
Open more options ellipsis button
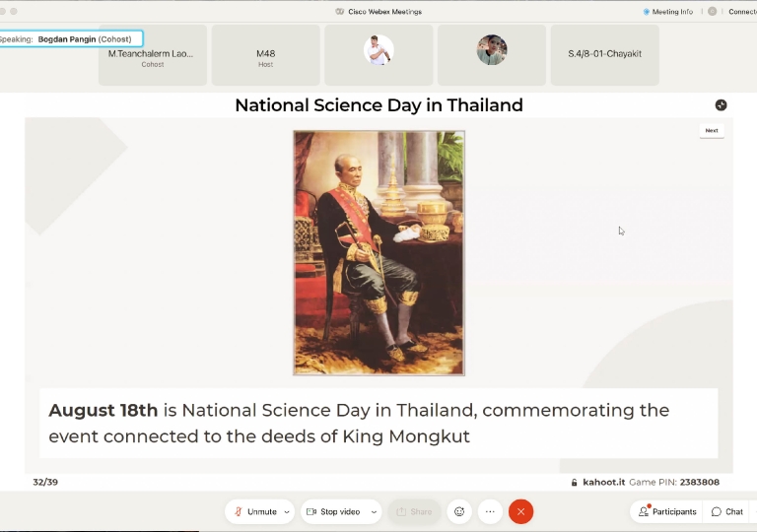coord(490,511)
